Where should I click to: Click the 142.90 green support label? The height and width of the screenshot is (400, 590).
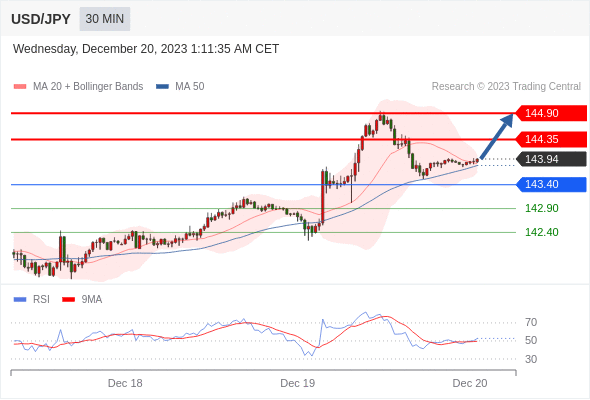click(542, 208)
